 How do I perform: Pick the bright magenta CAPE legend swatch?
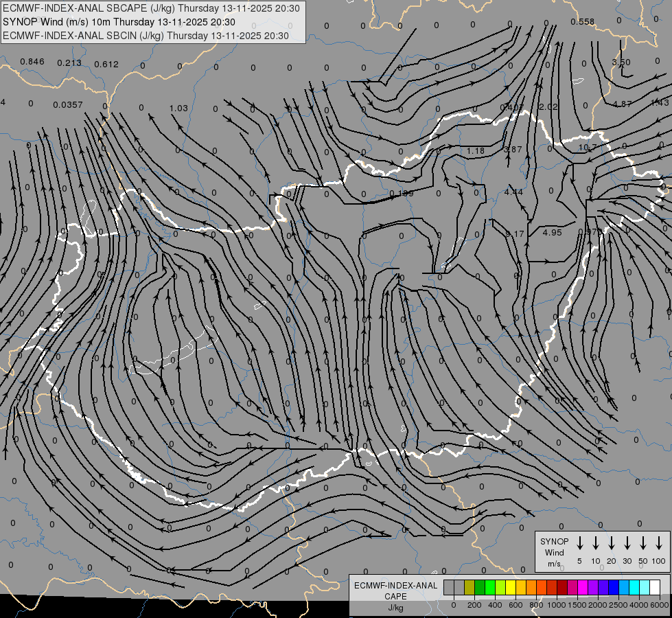click(x=583, y=588)
